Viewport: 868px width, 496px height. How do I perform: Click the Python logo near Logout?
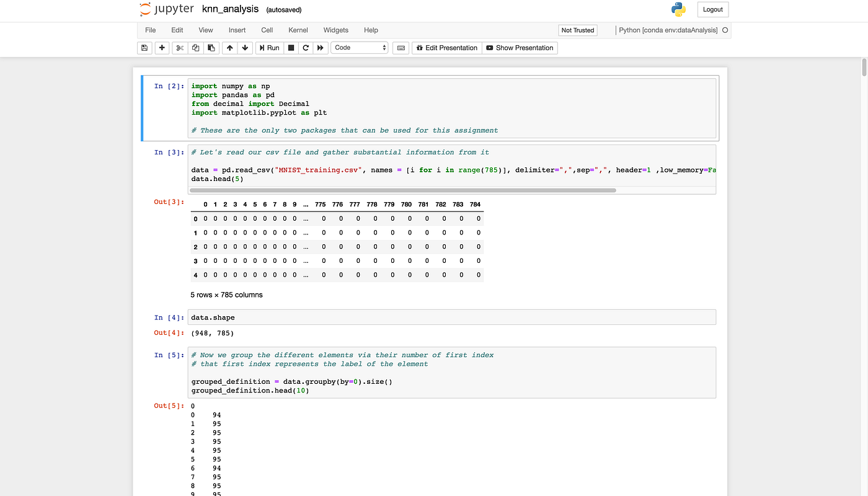click(x=678, y=9)
